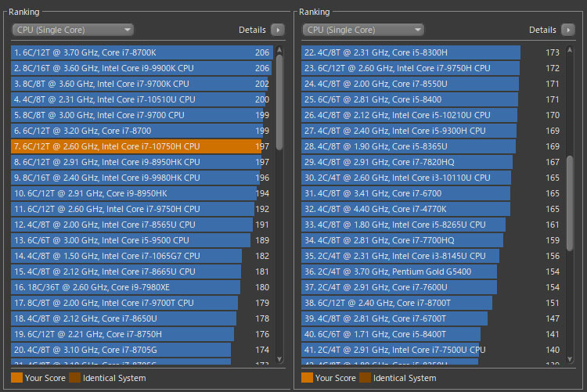Image resolution: width=587 pixels, height=392 pixels.
Task: Click the left panel Your Score orange swatch
Action: click(x=17, y=378)
